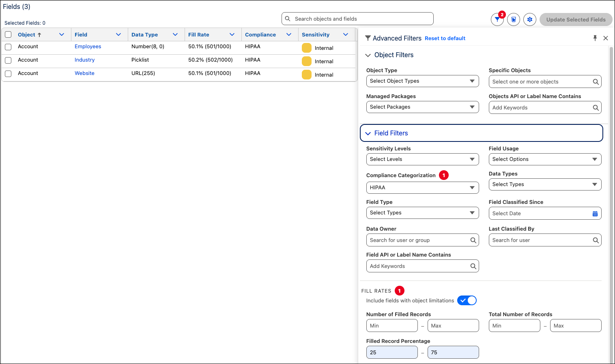The width and height of the screenshot is (615, 364).
Task: Sort by Object column ascending arrow
Action: click(x=39, y=35)
